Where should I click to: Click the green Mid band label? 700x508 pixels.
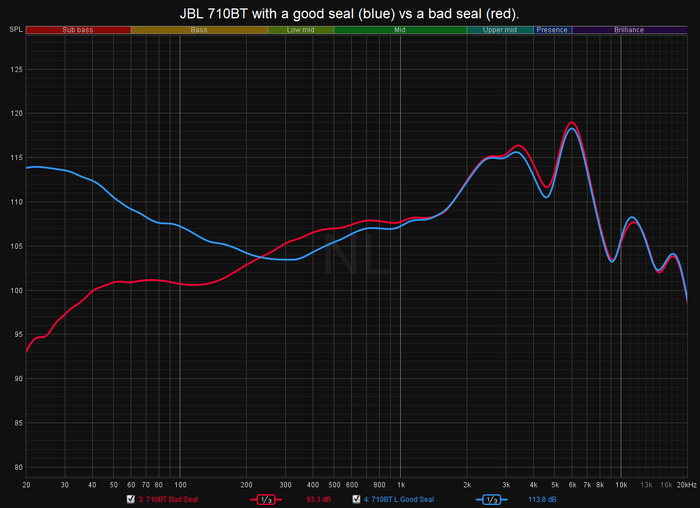[x=400, y=30]
